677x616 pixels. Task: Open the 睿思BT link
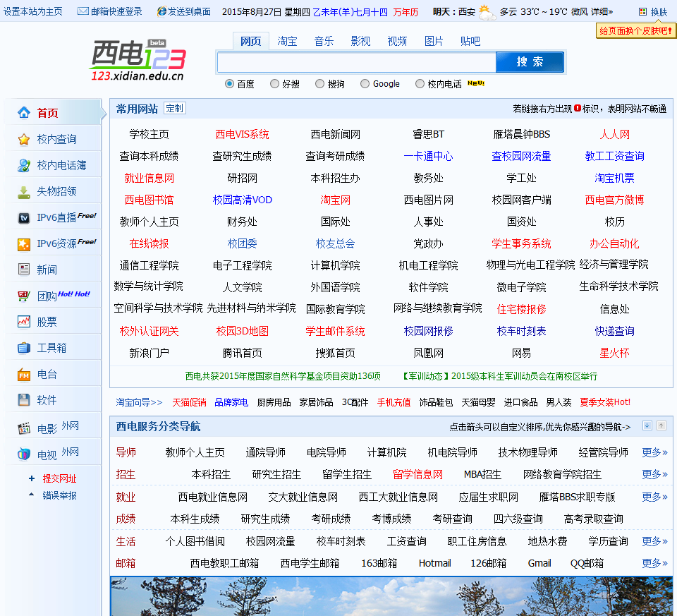pos(428,135)
